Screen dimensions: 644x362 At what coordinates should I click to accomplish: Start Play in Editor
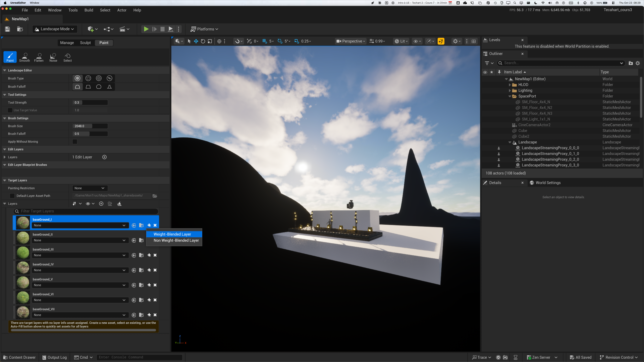[x=146, y=29]
